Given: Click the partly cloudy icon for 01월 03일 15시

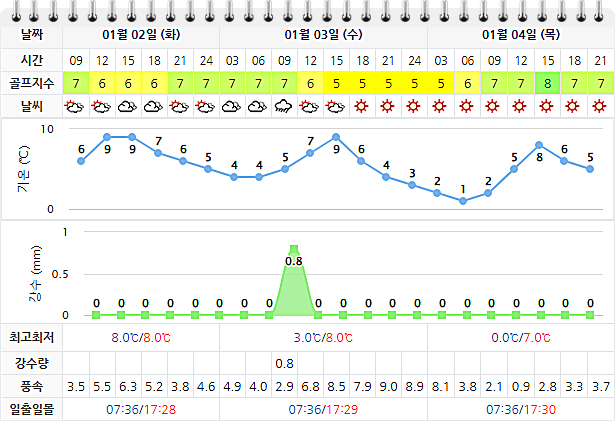Looking at the screenshot, I should (335, 106).
